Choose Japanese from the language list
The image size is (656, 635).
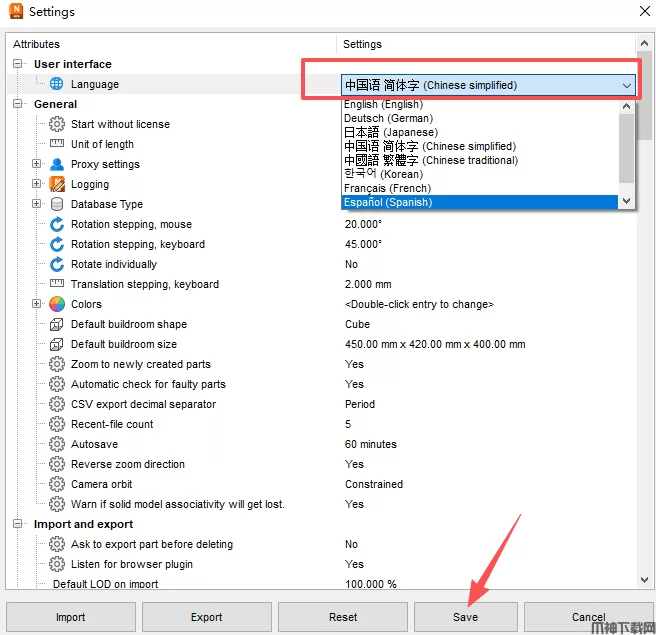pos(479,132)
